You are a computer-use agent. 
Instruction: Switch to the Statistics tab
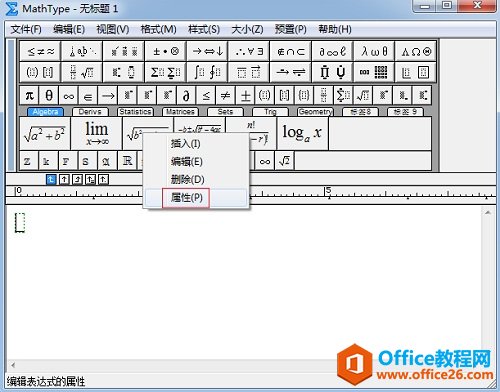pos(135,112)
